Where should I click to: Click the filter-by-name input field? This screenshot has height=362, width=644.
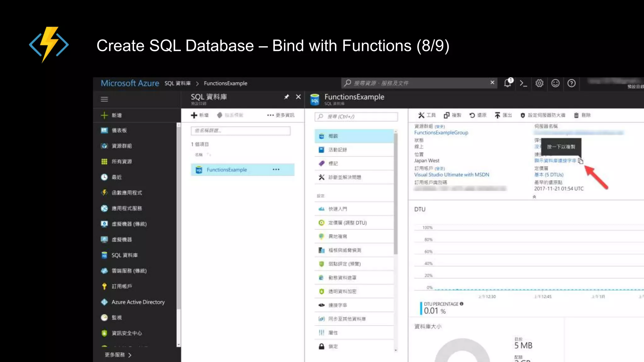click(x=241, y=131)
